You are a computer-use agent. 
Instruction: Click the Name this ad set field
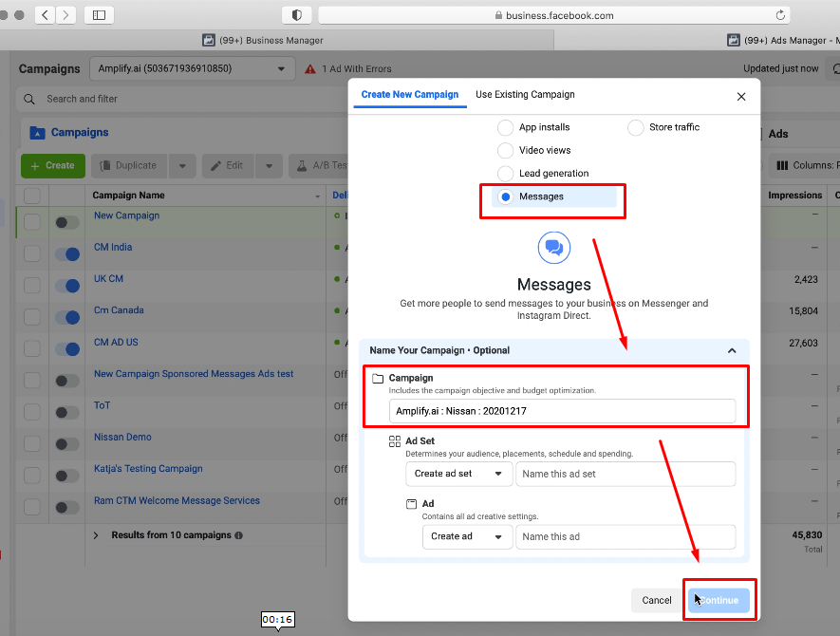[625, 474]
